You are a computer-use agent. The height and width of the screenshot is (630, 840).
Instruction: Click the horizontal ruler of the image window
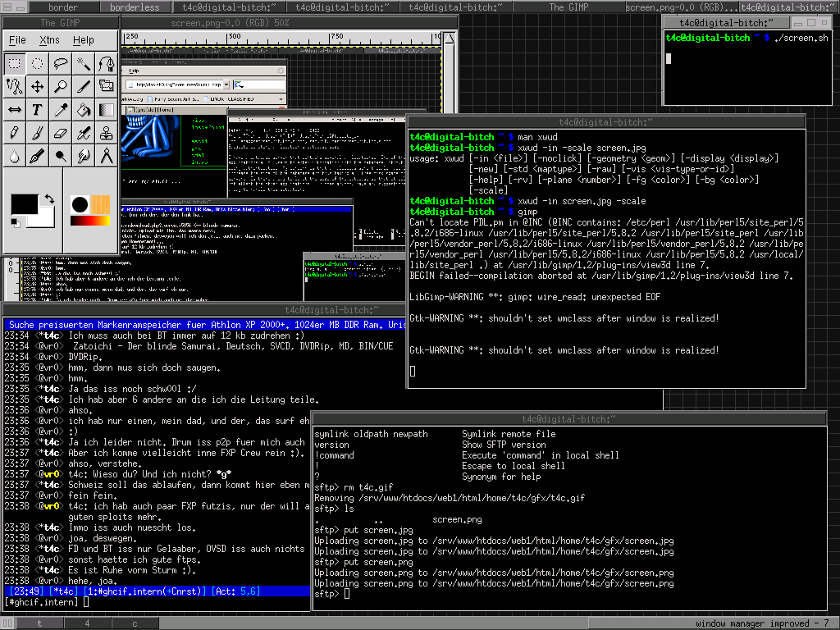tap(282, 38)
